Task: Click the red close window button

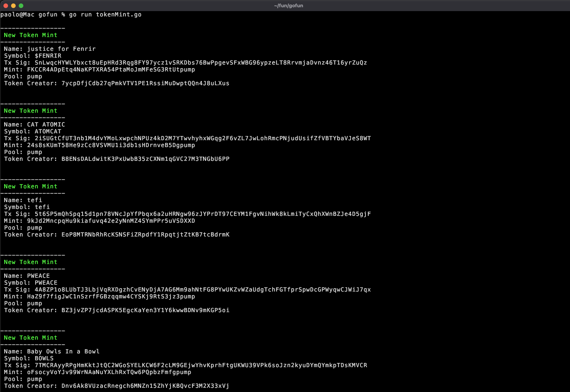Action: tap(6, 6)
